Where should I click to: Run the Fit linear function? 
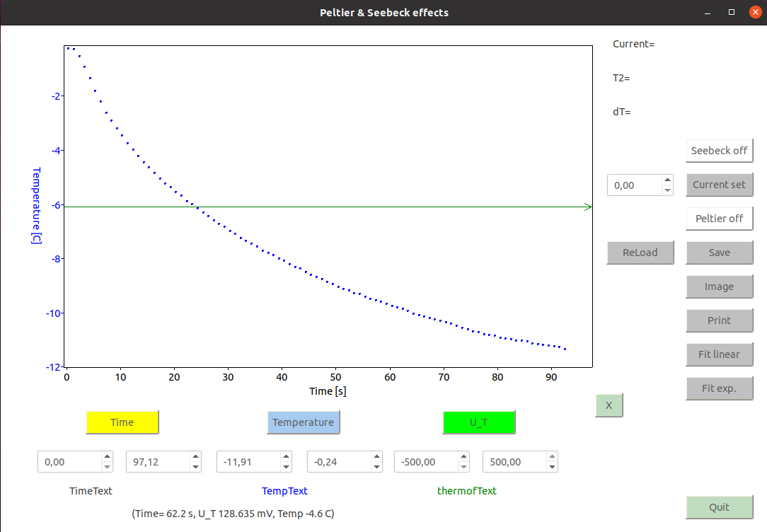(x=719, y=354)
